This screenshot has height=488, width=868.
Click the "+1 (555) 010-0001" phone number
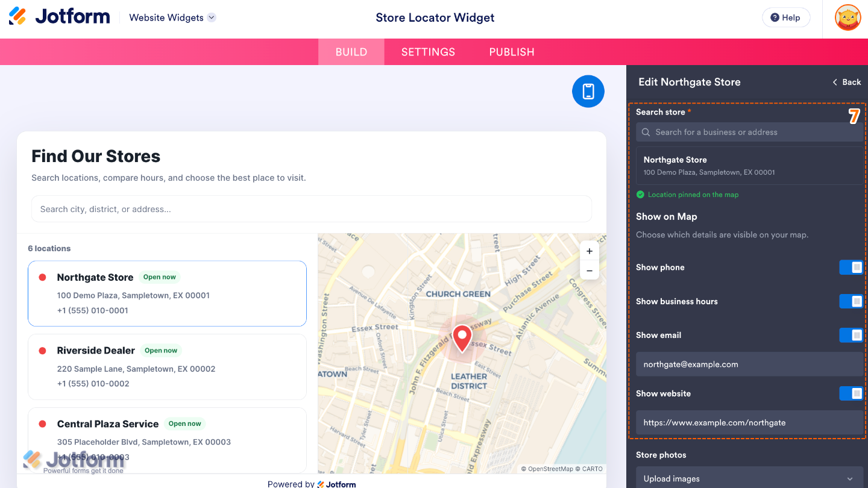pos(93,310)
